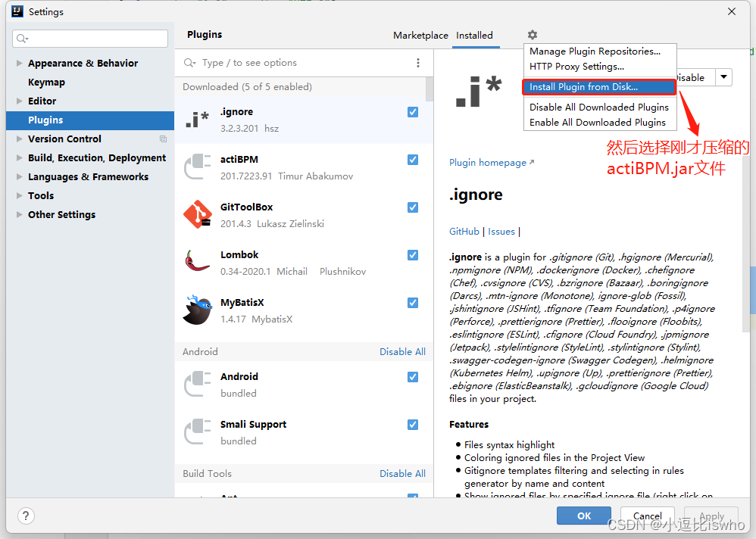The image size is (756, 539).
Task: Select the GitToolBox plugin name
Action: pyautogui.click(x=246, y=207)
